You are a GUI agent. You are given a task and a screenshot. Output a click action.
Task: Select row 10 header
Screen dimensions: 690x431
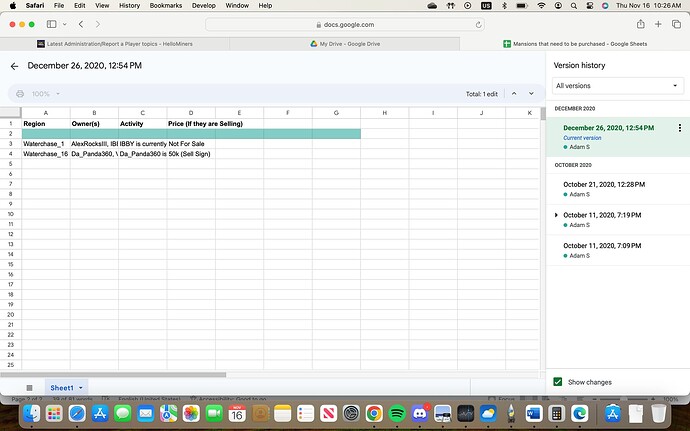click(x=11, y=214)
